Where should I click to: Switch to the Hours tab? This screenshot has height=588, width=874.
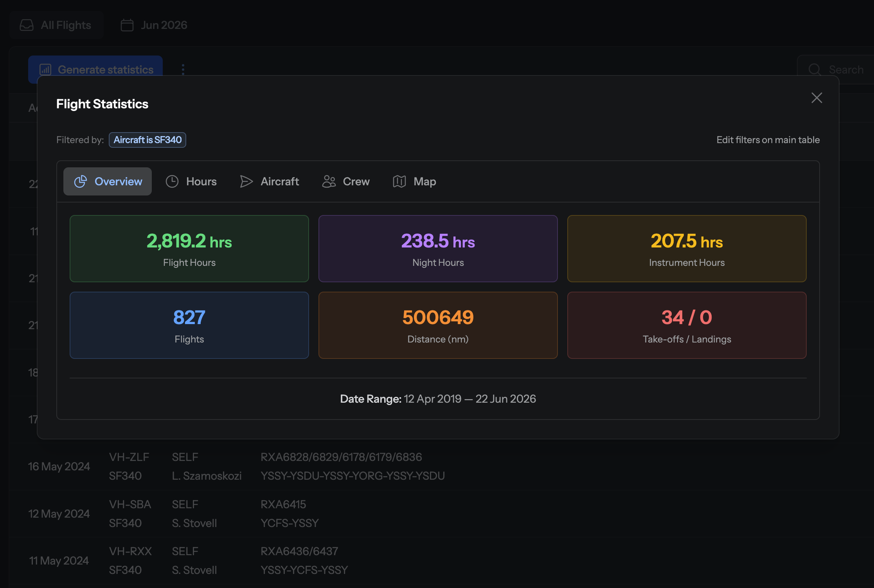point(191,181)
